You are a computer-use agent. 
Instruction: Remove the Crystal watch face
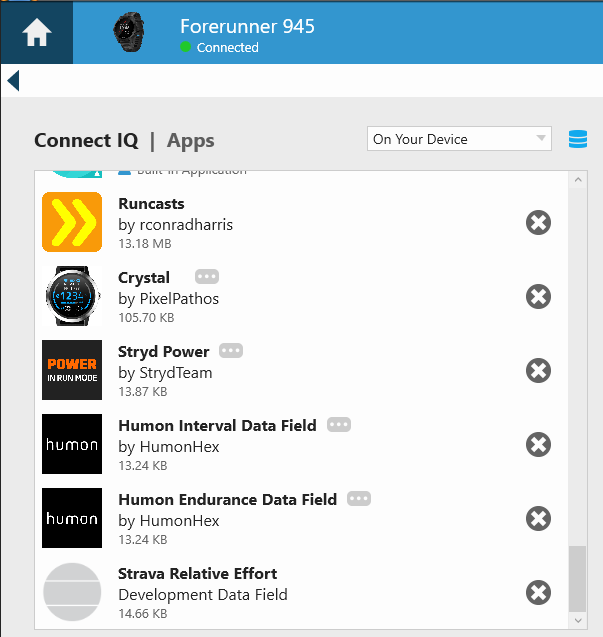[538, 296]
